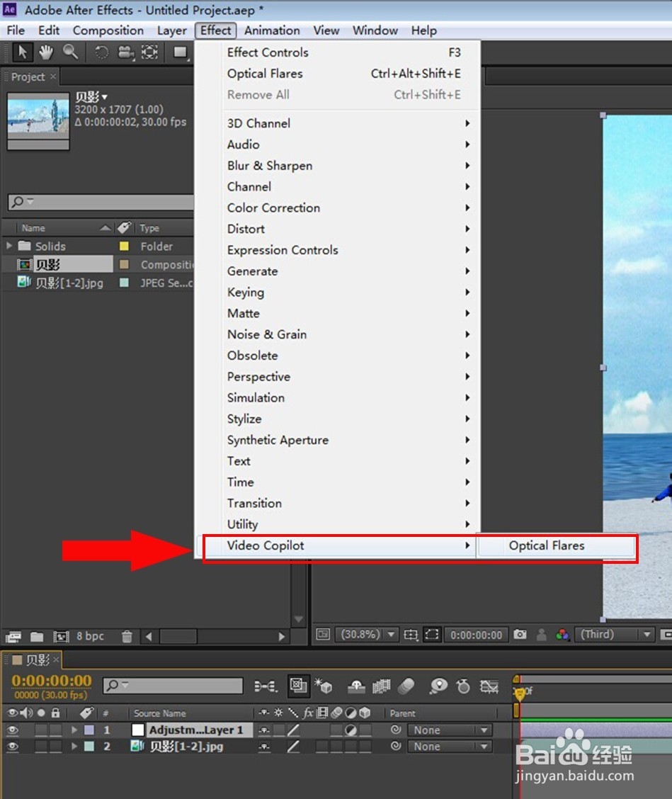Select the Zoom magnifier tool
The image size is (672, 799).
click(x=70, y=52)
